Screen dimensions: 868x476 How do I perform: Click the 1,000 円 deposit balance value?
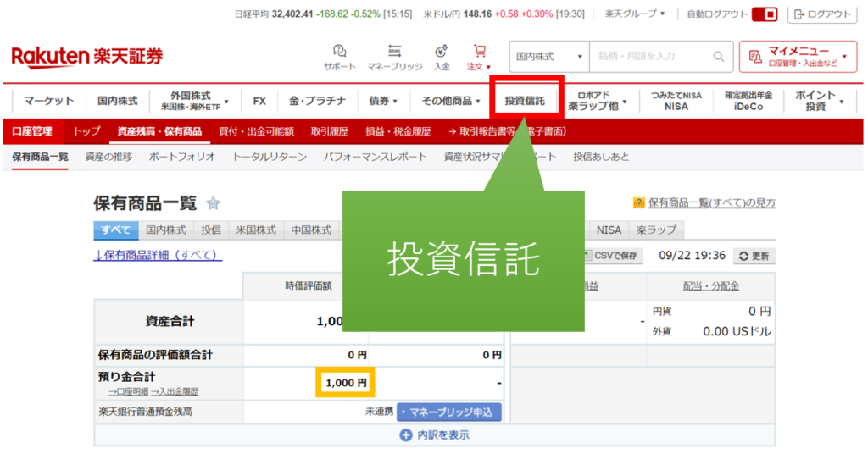point(346,383)
